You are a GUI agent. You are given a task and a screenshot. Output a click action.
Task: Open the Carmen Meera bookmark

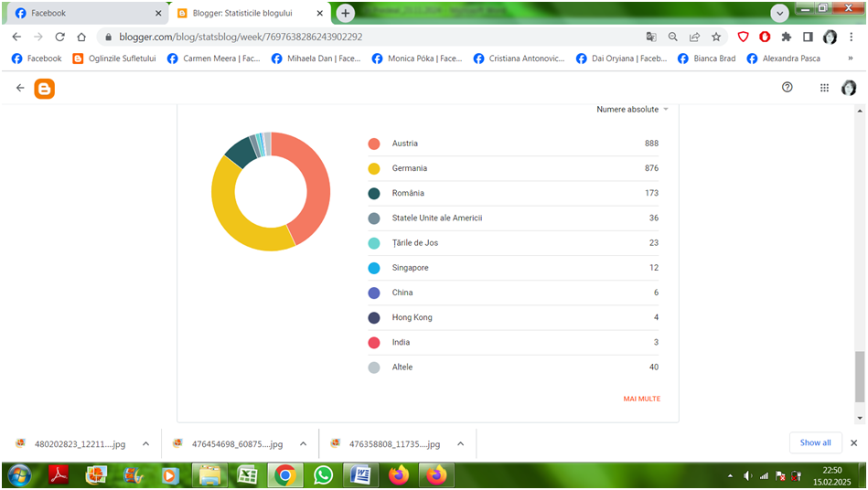[x=214, y=59]
